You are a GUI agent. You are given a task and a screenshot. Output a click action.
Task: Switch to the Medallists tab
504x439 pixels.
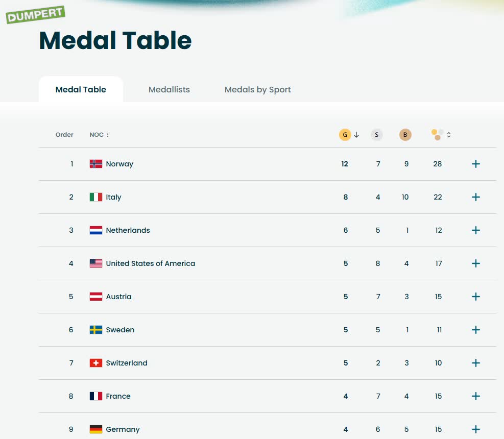(169, 89)
